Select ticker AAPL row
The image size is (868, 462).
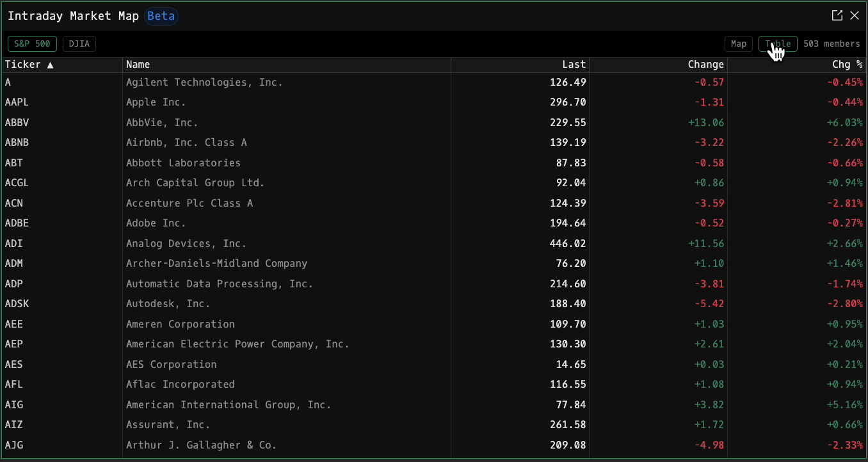tap(433, 102)
